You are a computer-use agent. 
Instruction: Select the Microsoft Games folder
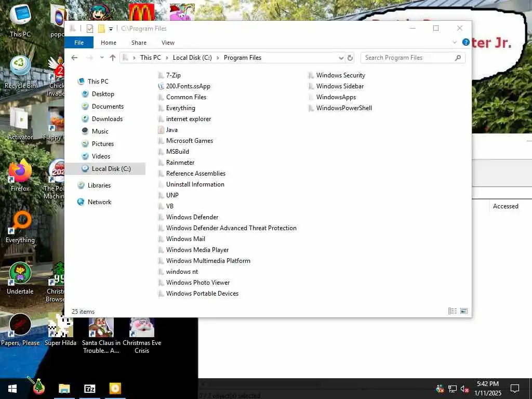(x=189, y=140)
